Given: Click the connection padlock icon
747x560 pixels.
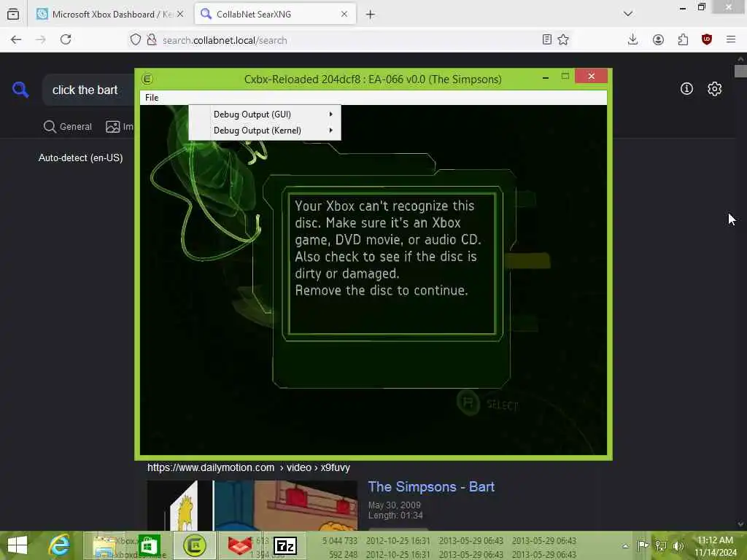Looking at the screenshot, I should 152,40.
